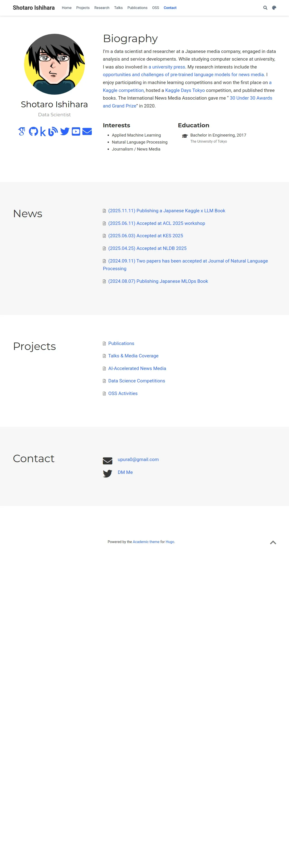The width and height of the screenshot is (289, 868).
Task: Open the search magnifier icon
Action: tap(265, 8)
